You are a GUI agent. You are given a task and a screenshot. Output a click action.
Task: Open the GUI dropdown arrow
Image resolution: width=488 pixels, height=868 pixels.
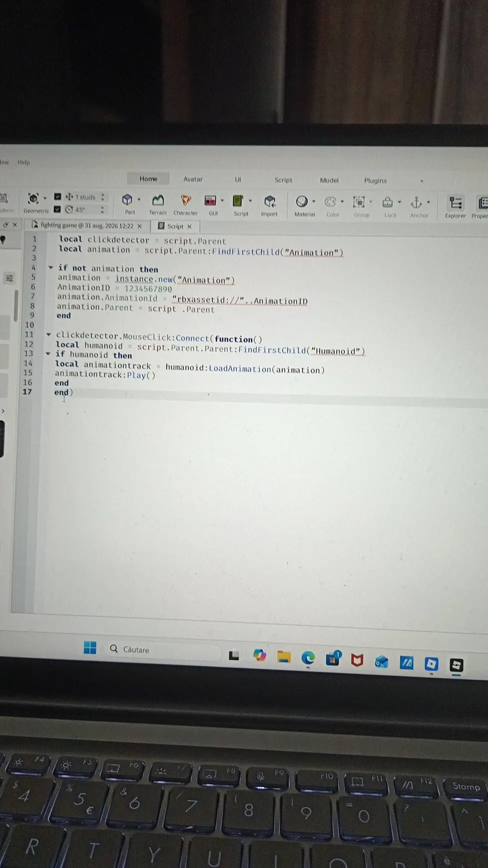[222, 201]
